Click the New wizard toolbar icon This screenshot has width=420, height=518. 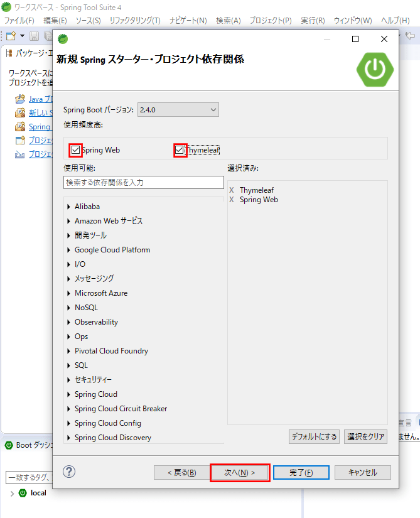point(11,36)
